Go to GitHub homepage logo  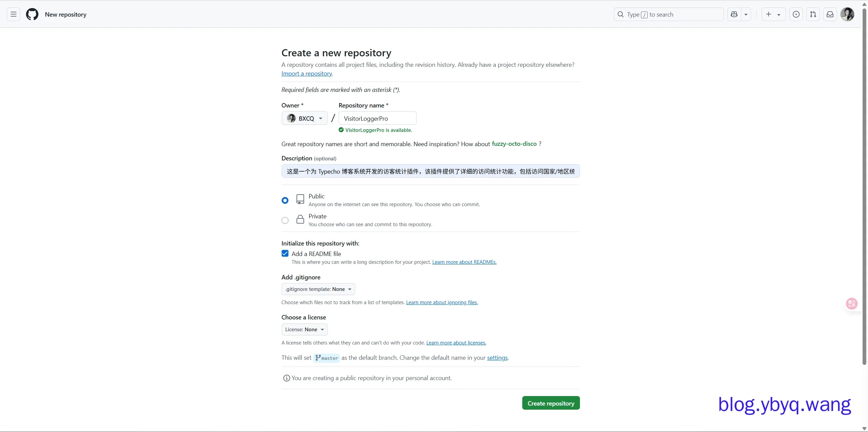tap(32, 14)
